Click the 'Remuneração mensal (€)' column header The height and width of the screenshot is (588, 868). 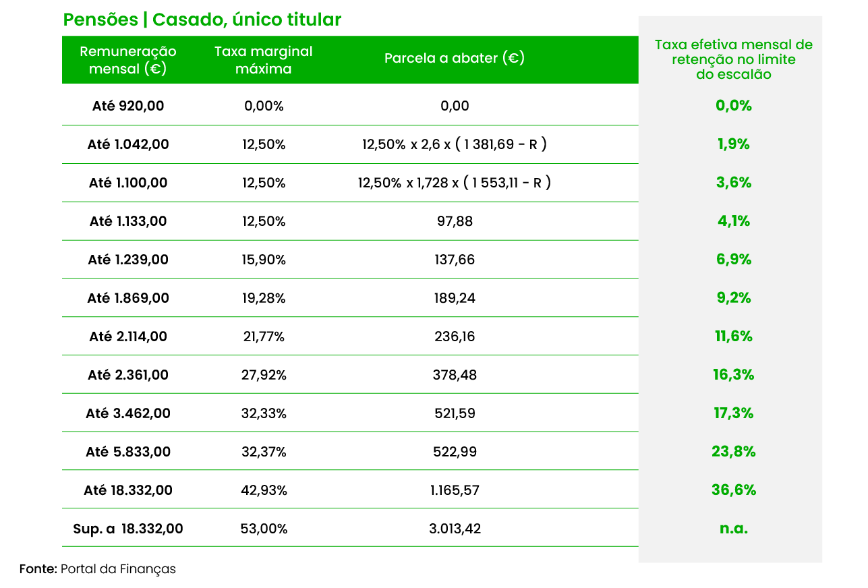point(128,60)
